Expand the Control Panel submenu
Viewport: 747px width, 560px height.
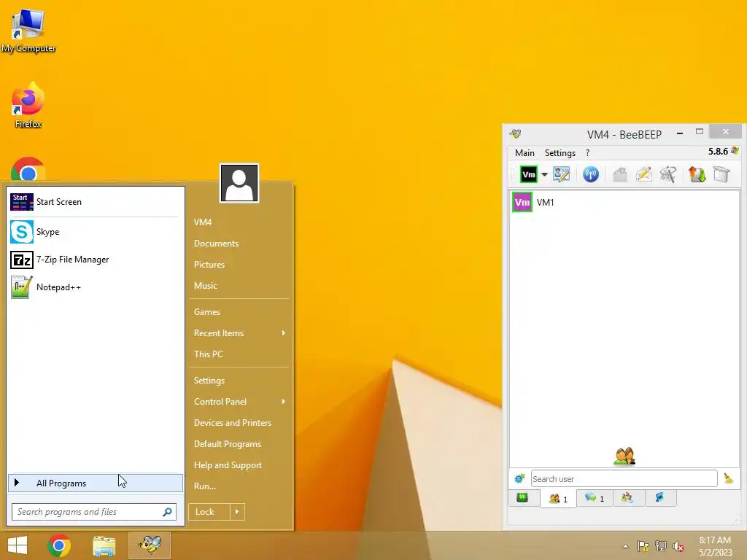click(239, 402)
